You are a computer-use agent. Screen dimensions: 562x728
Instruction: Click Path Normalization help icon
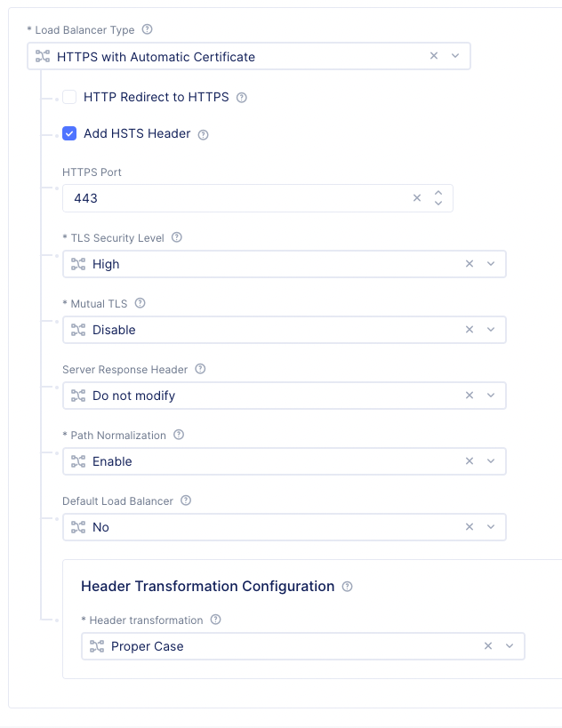tap(179, 435)
